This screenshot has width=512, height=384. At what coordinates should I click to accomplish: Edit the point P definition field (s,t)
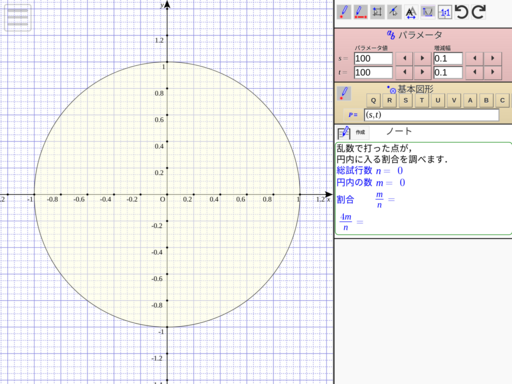(x=432, y=115)
